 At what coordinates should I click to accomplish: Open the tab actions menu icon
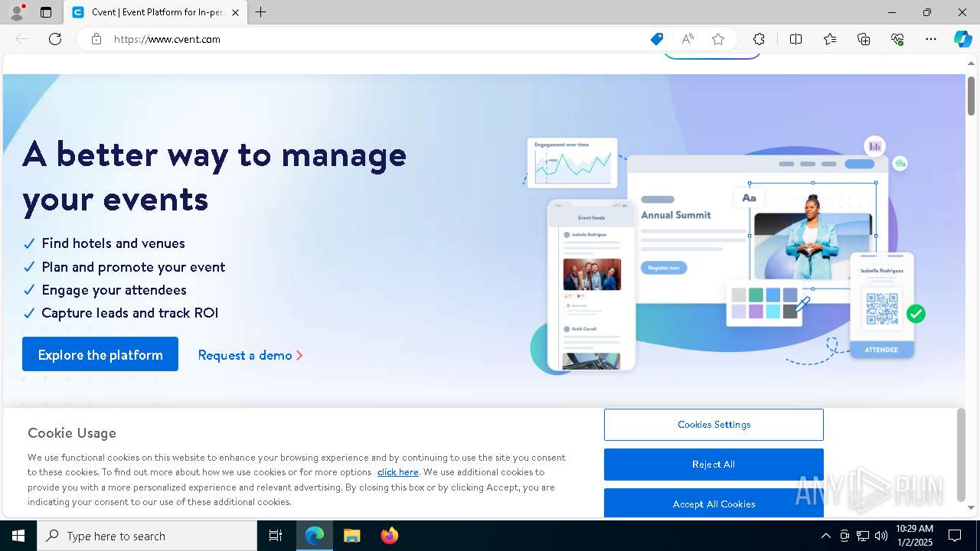(x=46, y=12)
